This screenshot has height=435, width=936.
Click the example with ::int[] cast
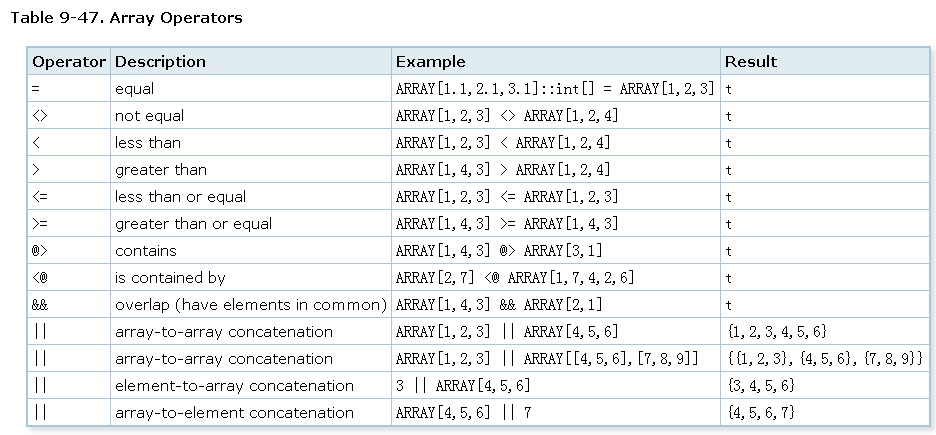tap(555, 89)
